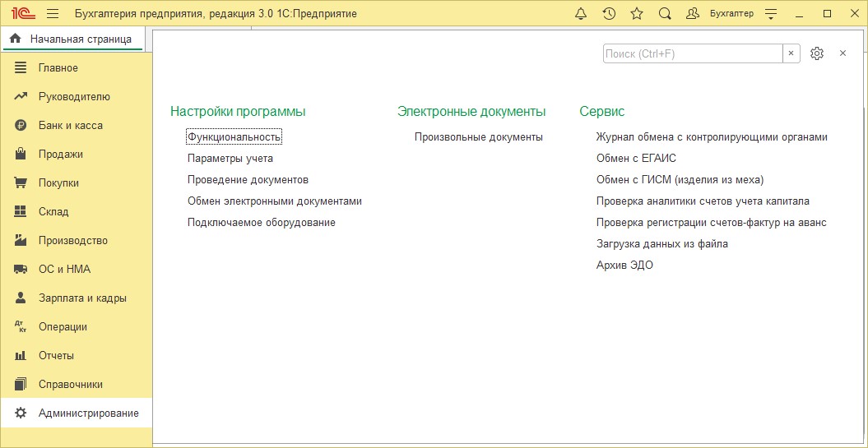The width and height of the screenshot is (868, 448).
Task: Click the Электронные документы heading
Action: 471,112
